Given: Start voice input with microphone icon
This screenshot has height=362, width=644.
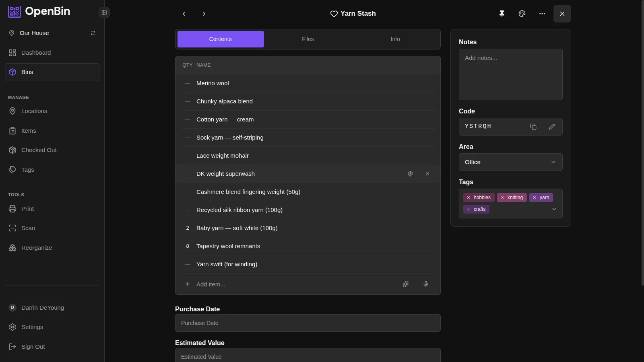Looking at the screenshot, I should 426,284.
